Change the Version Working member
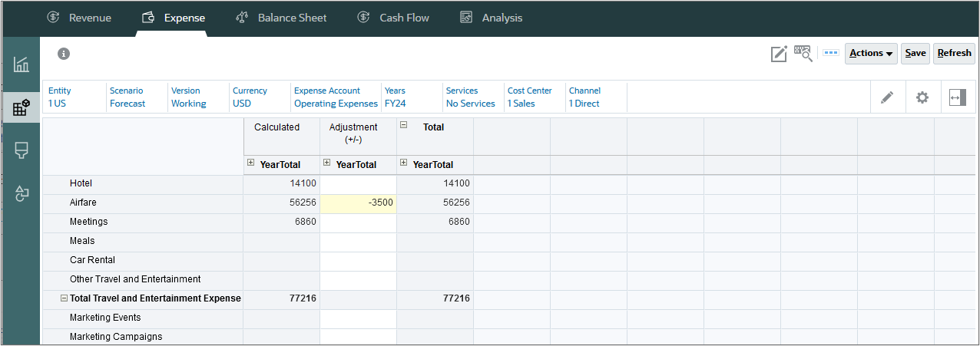Screen dimensions: 980x346 (189, 104)
